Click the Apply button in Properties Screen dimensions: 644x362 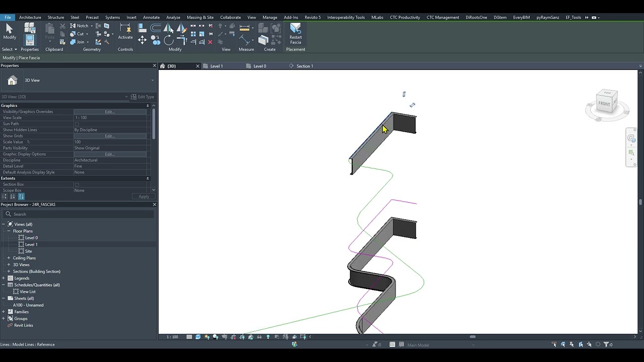tap(143, 197)
